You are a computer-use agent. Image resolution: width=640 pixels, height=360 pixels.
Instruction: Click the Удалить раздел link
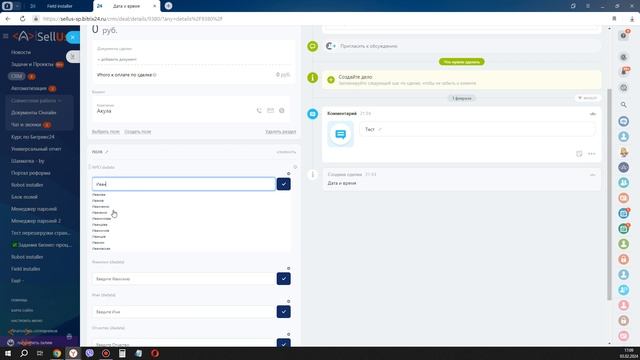point(280,132)
